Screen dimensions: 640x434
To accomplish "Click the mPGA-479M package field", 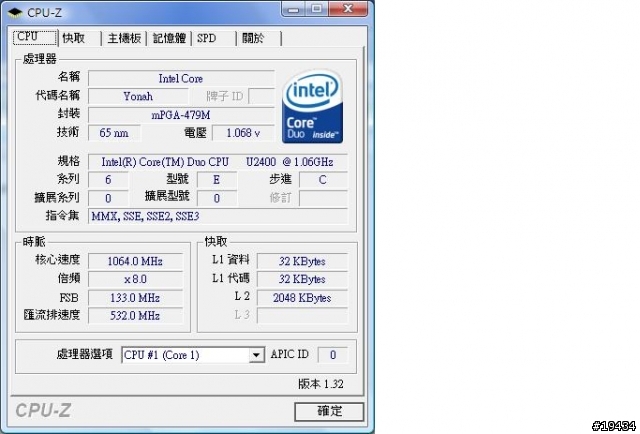I will coord(181,115).
